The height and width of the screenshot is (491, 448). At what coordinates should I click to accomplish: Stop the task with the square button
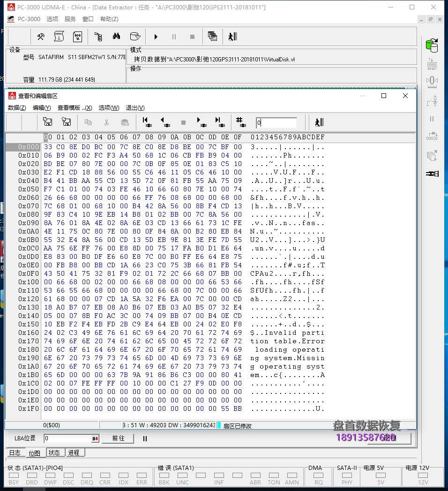(193, 37)
